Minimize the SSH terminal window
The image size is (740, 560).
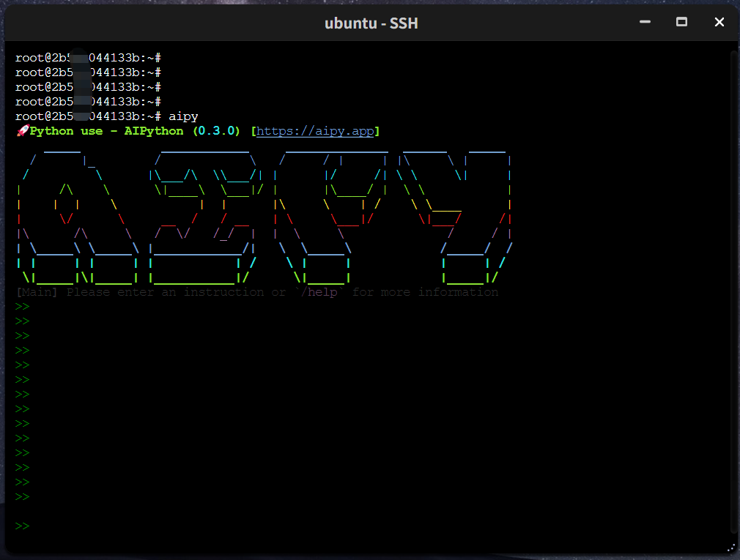click(x=645, y=23)
